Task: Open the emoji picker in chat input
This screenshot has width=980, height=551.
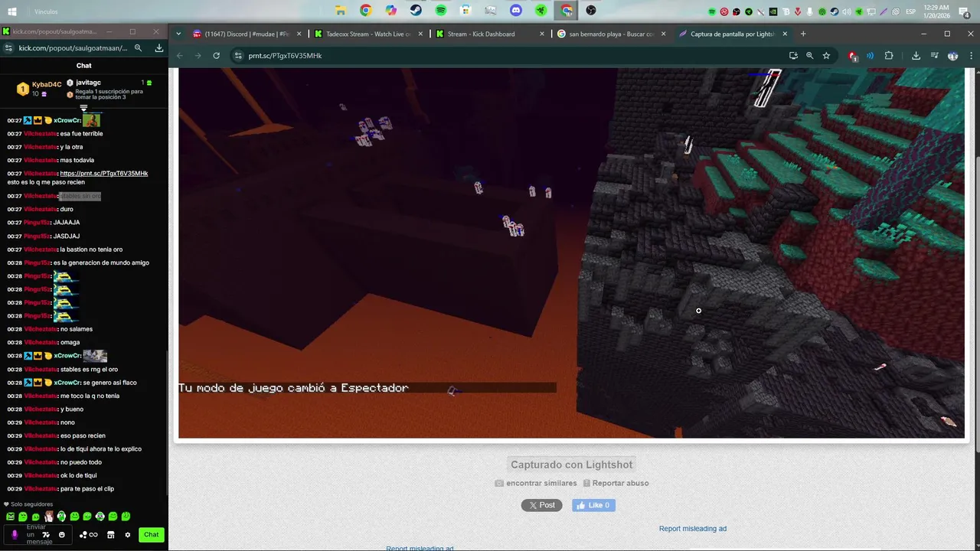Action: pyautogui.click(x=62, y=535)
